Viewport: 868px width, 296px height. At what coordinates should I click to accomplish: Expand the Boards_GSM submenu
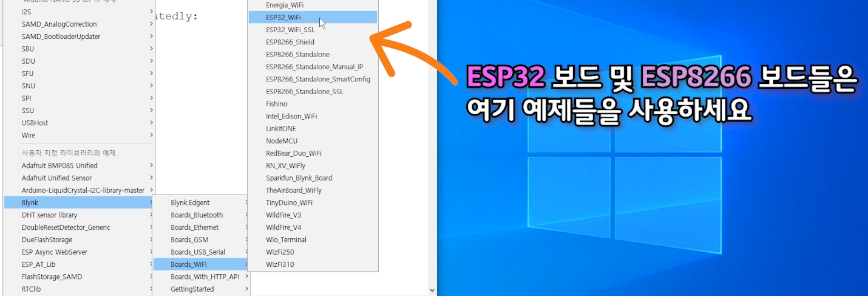coord(202,239)
